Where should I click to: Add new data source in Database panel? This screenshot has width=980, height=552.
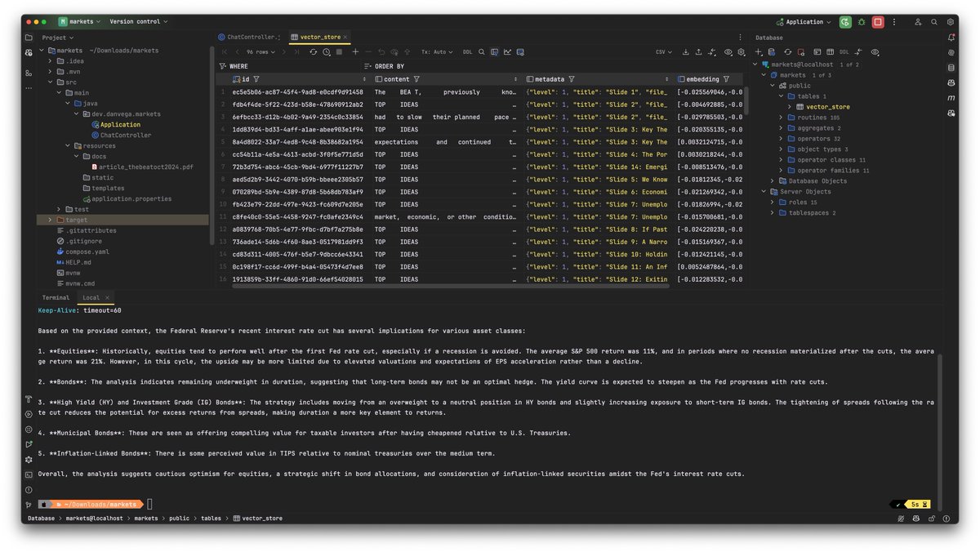tap(759, 52)
